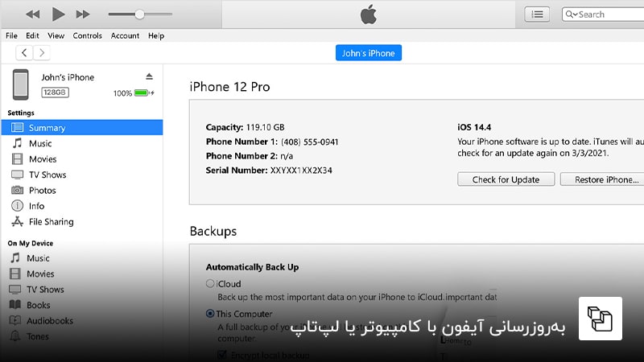Open the Controls menu
This screenshot has width=644, height=362.
click(87, 35)
